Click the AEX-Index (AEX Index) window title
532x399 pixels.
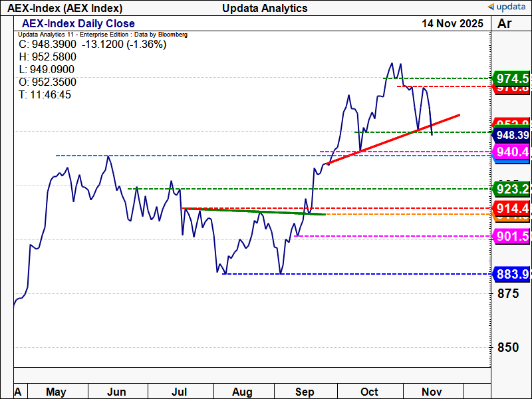coord(65,8)
